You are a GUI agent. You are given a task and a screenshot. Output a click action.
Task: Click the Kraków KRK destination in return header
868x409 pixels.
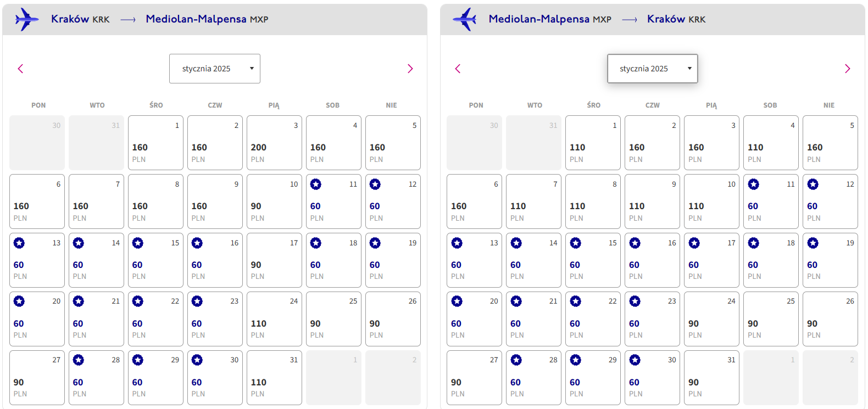pos(676,19)
